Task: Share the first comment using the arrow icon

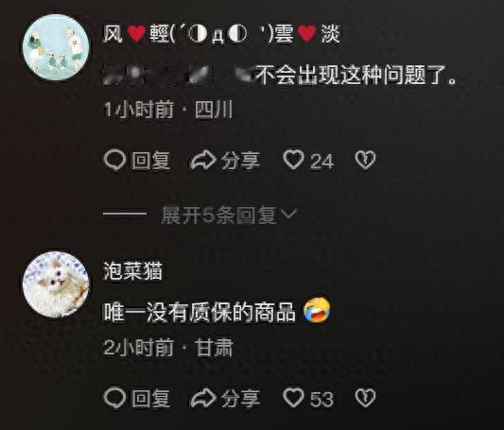Action: [x=202, y=160]
